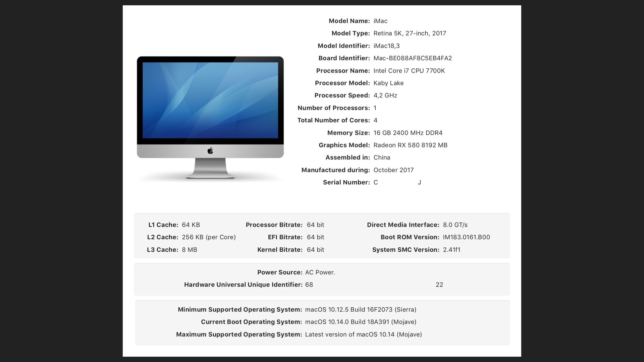Select assembled in "China" value
This screenshot has height=362, width=644.
coord(382,158)
